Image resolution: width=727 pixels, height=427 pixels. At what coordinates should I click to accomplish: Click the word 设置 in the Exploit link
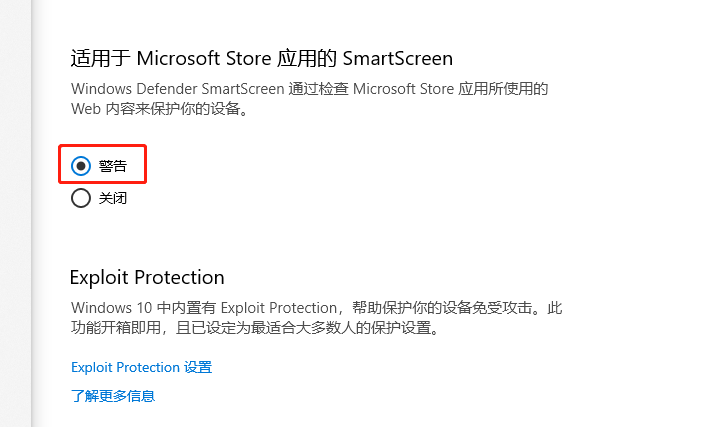198,367
